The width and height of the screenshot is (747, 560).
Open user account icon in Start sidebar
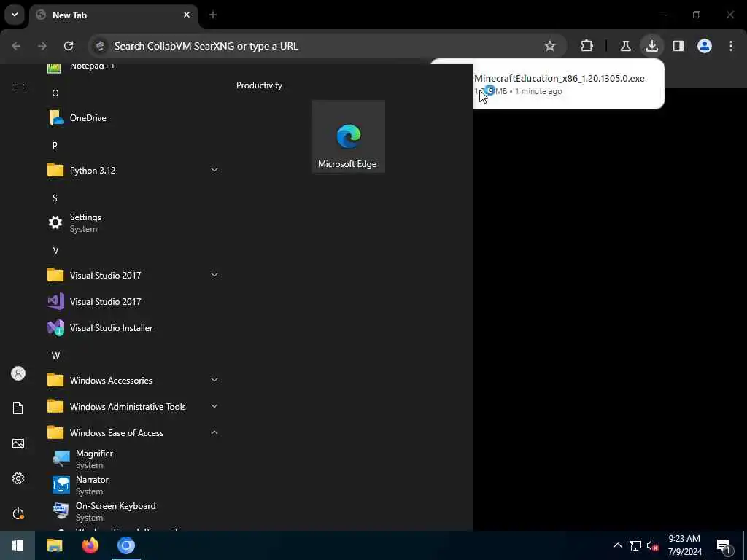[x=18, y=373]
